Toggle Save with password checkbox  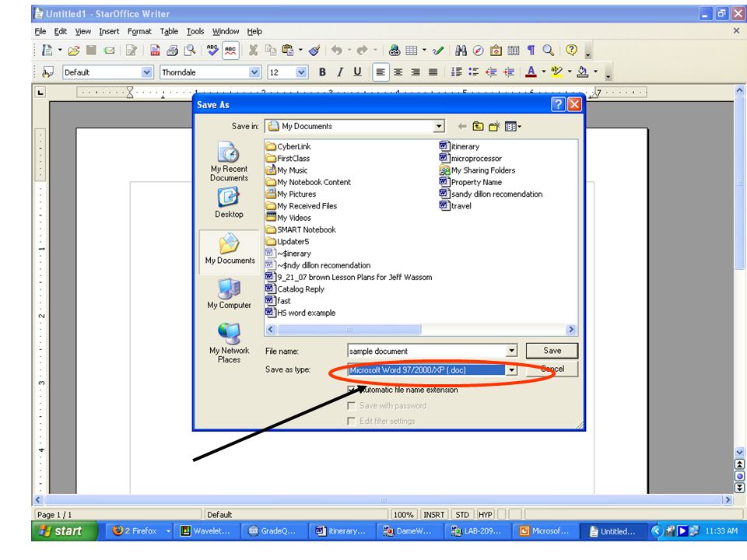pos(352,406)
